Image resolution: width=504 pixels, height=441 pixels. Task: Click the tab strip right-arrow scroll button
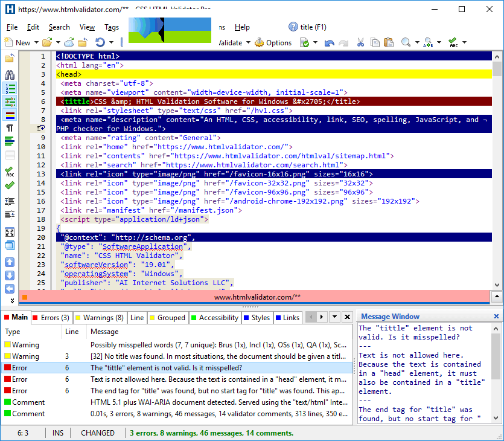(x=322, y=317)
